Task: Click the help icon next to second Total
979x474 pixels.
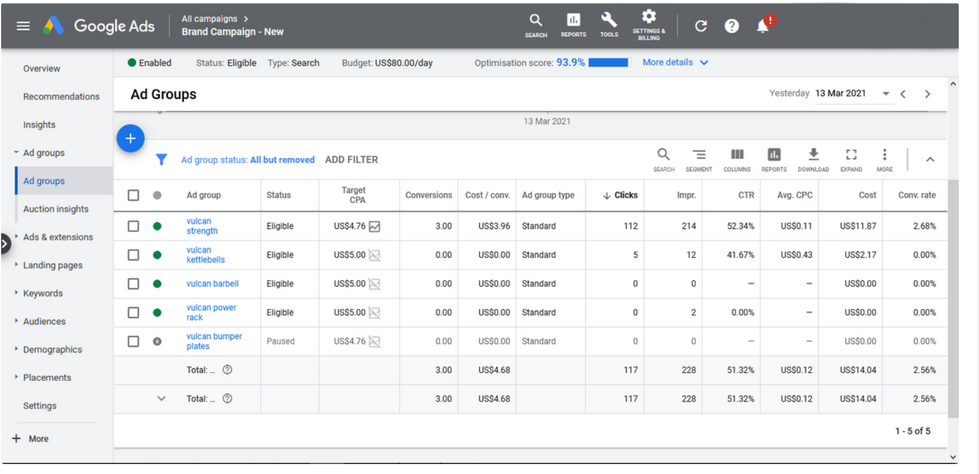Action: 227,398
